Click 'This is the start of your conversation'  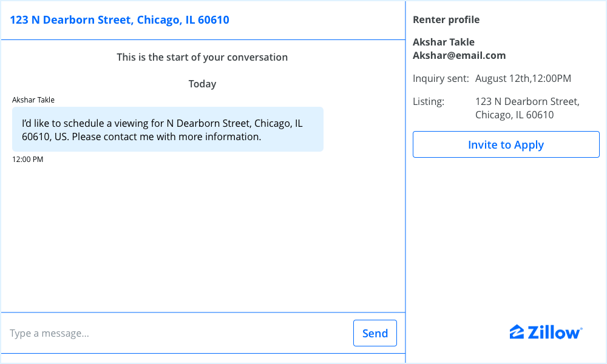[x=202, y=57]
